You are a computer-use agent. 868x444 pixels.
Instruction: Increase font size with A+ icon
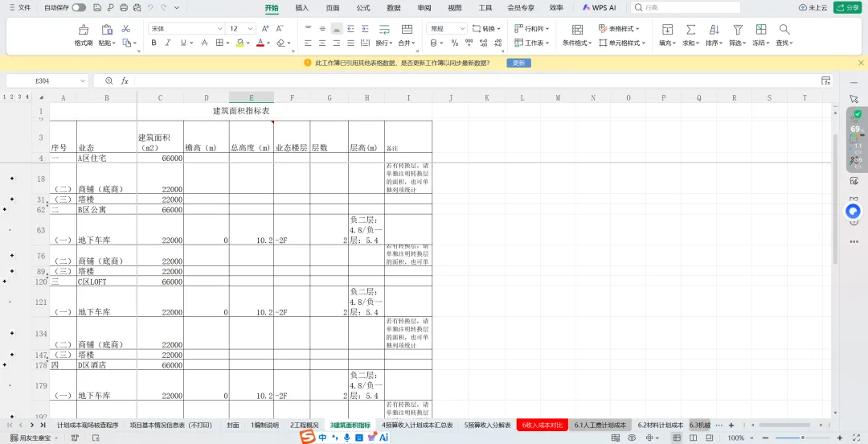point(265,28)
